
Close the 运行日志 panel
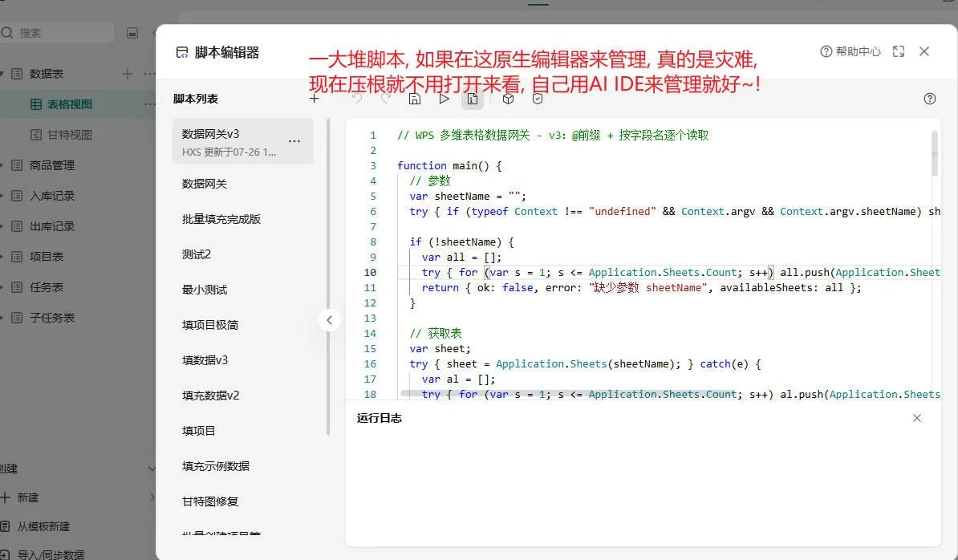coord(917,418)
